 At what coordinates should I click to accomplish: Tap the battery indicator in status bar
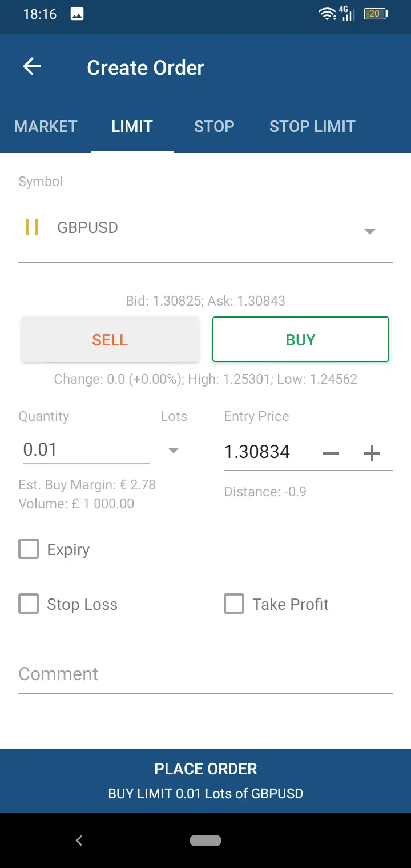[376, 14]
